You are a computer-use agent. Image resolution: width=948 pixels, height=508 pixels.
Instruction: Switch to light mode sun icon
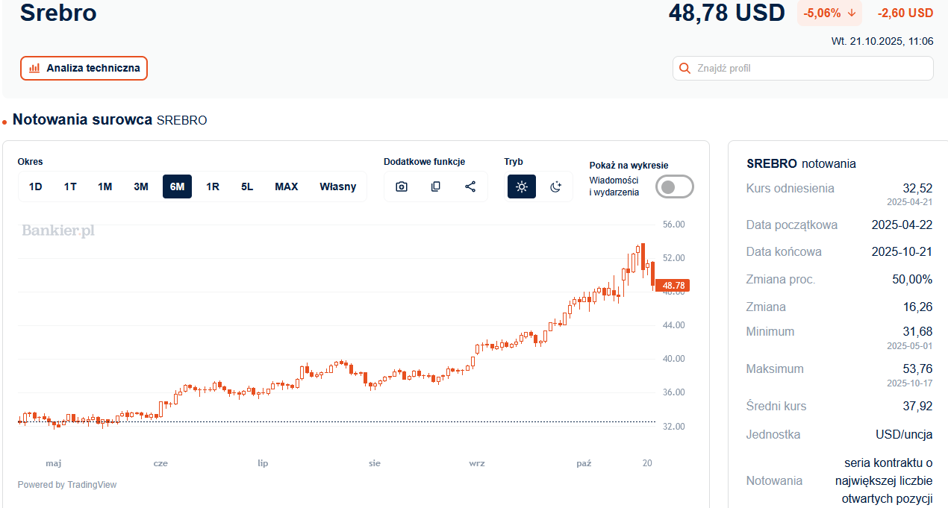[x=521, y=187]
